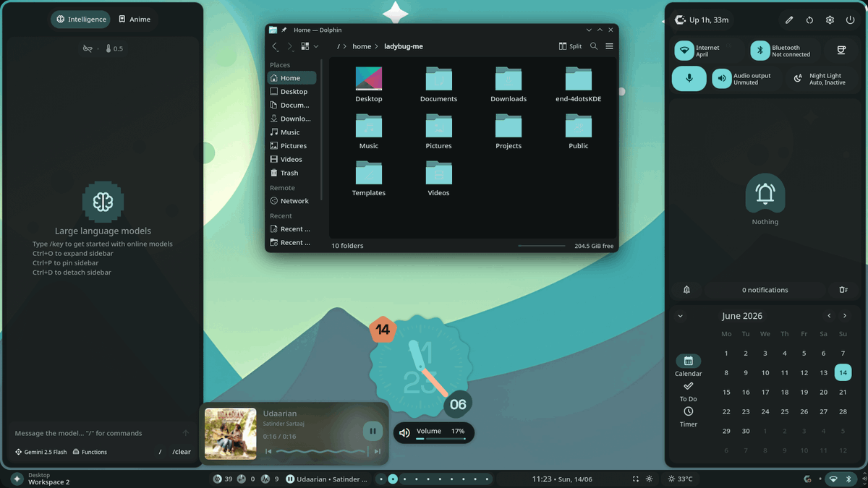The image size is (868, 488).
Task: Toggle the Internet Wi-Fi switch
Action: (x=684, y=51)
